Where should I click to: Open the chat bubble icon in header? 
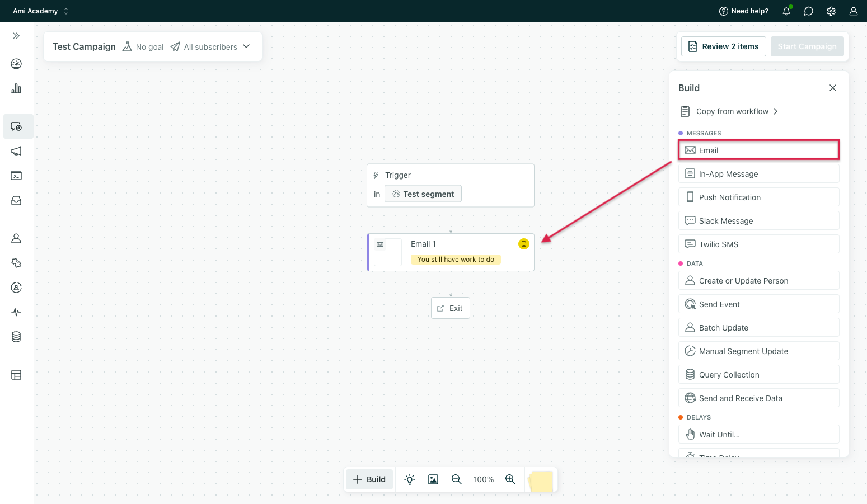pos(809,11)
